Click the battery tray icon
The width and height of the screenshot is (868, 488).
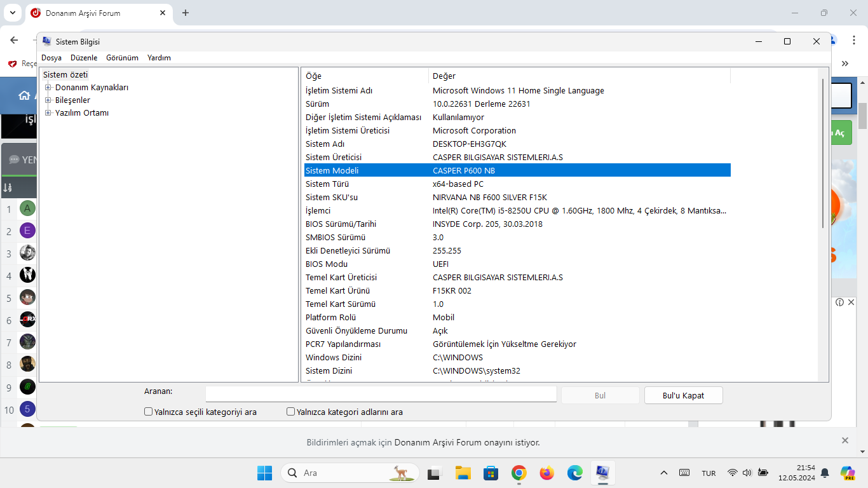click(x=763, y=473)
